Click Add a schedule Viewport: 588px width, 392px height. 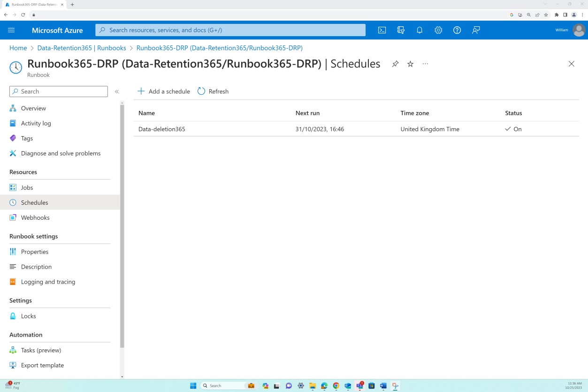pos(163,91)
